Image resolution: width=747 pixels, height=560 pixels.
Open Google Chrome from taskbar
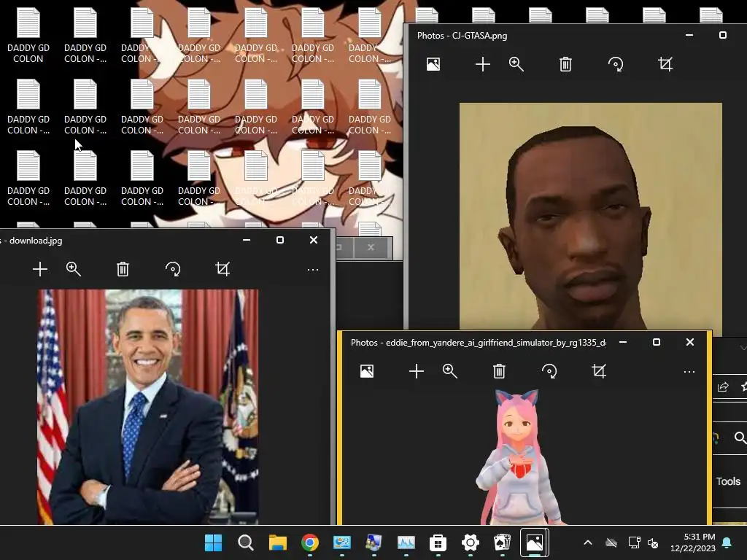pos(309,542)
